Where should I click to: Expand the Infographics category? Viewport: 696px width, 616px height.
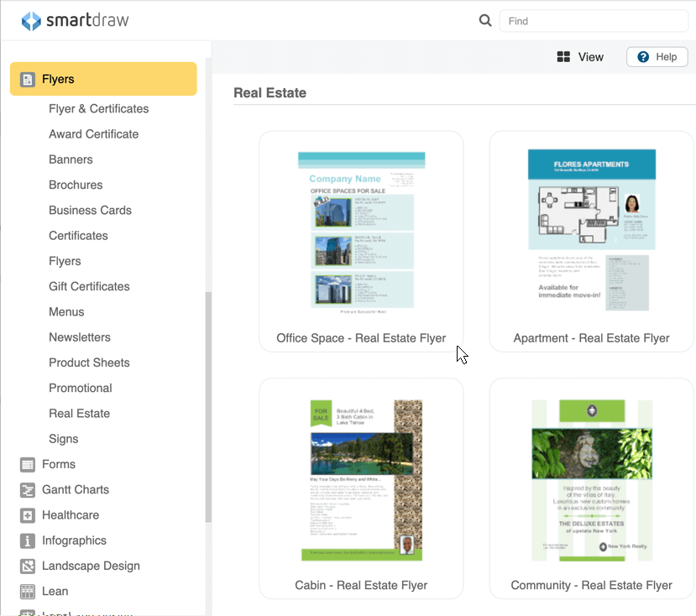point(74,540)
